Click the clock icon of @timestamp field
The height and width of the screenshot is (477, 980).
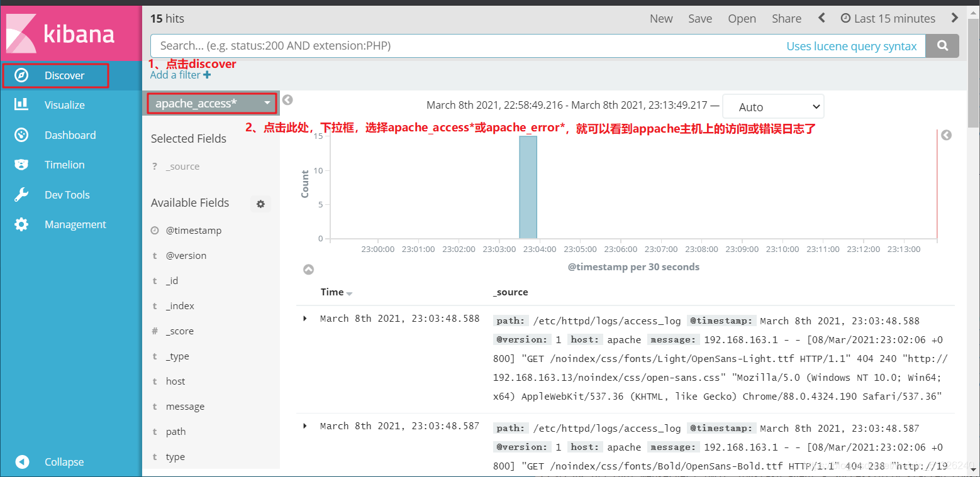pos(155,231)
